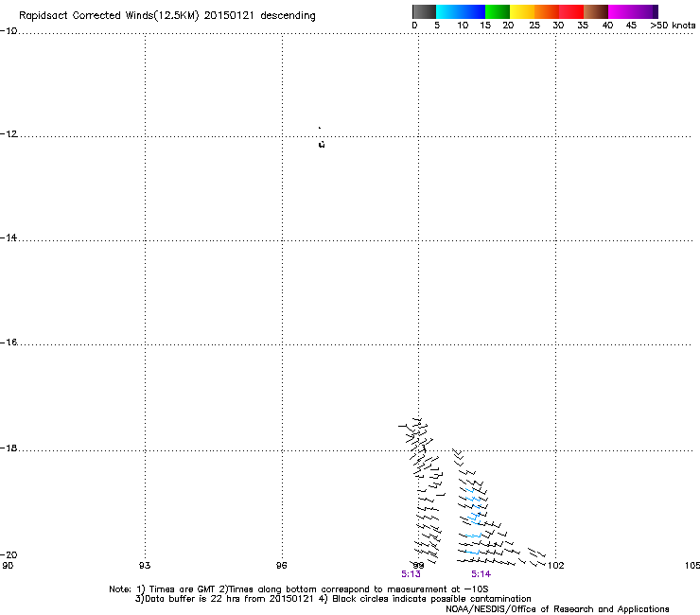This screenshot has height=615, width=700.
Task: Click the brown 35-40 knots color band
Action: pos(596,11)
